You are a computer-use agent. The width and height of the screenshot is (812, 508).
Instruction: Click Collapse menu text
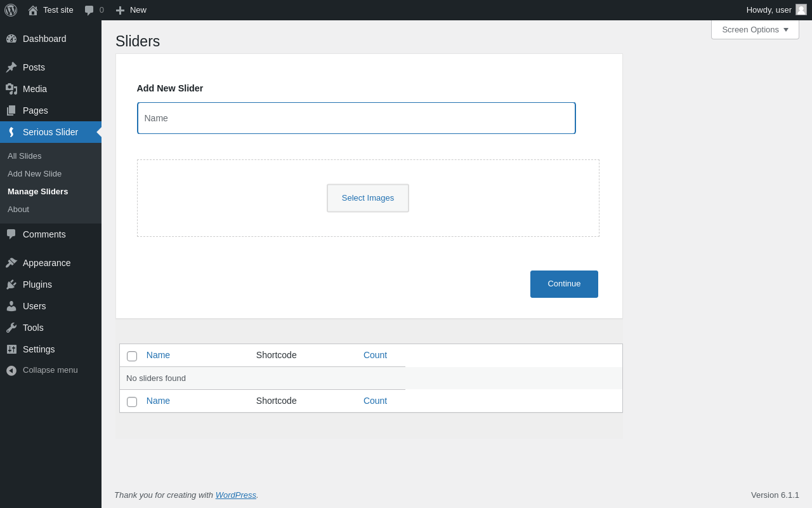pyautogui.click(x=50, y=370)
